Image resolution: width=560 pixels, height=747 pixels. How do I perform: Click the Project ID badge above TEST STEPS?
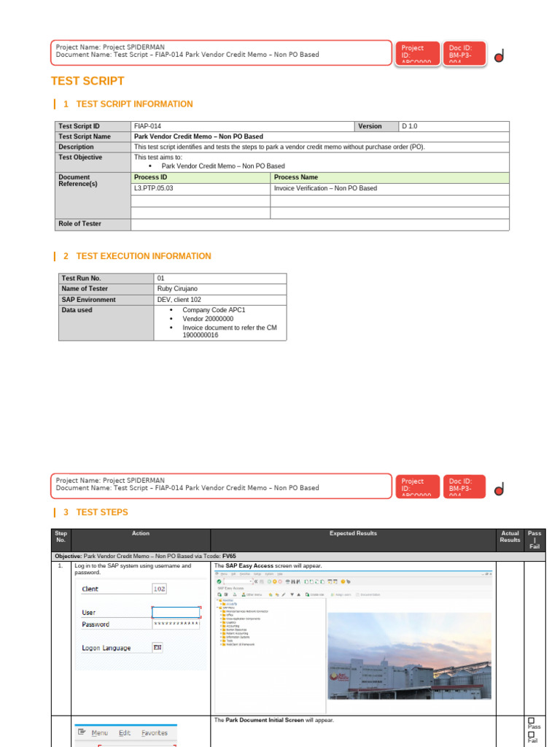tap(418, 487)
